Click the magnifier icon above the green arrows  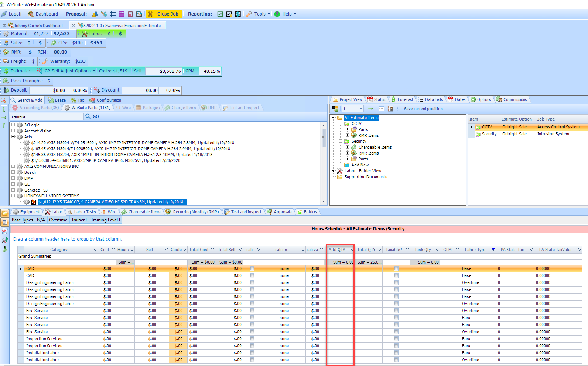pyautogui.click(x=4, y=100)
